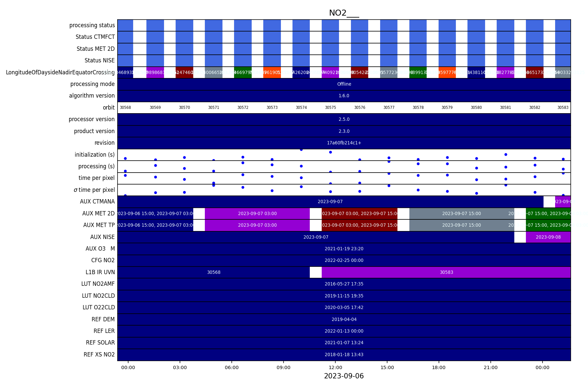
Task: Click the REF XS NO2 row label
Action: tap(99, 354)
